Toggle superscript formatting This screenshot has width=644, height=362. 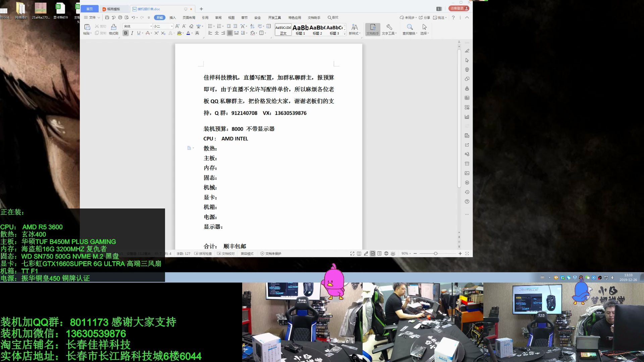156,33
